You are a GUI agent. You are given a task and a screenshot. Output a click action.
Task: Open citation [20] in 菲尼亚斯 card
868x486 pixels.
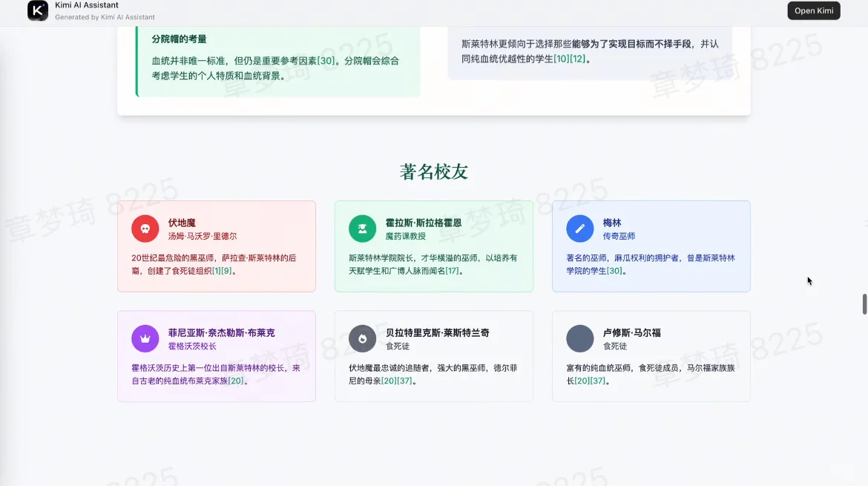236,381
